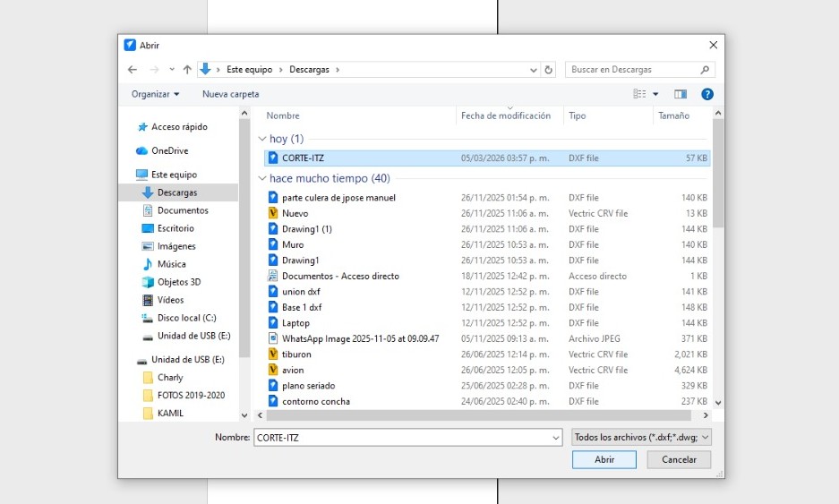
Task: Click the Este equipo breadcrumb segment
Action: click(249, 70)
